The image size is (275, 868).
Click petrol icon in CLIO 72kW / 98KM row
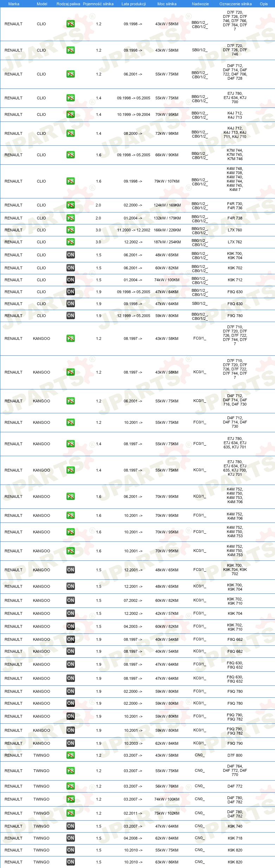tap(71, 133)
